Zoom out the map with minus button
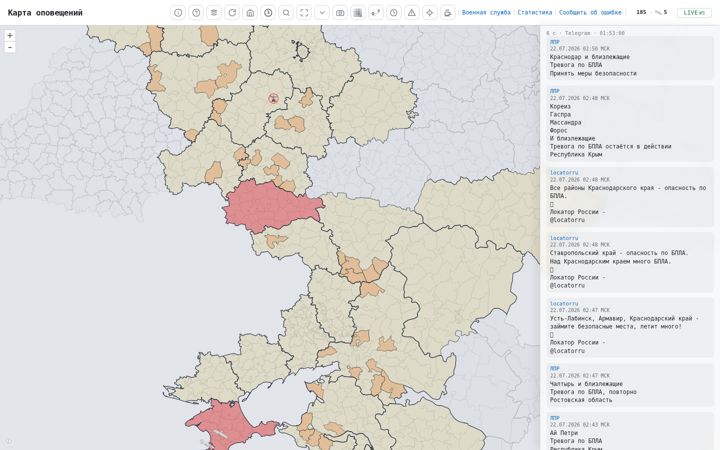This screenshot has height=450, width=720. [10, 47]
